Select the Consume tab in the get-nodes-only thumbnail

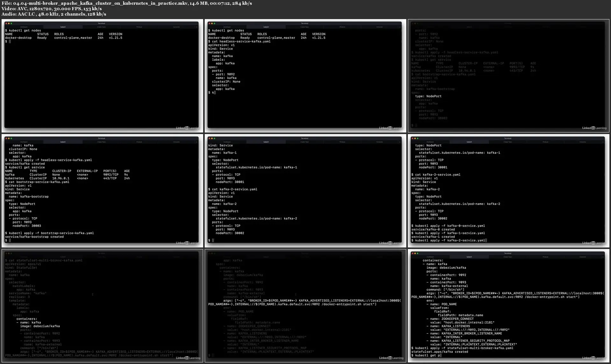click(176, 27)
